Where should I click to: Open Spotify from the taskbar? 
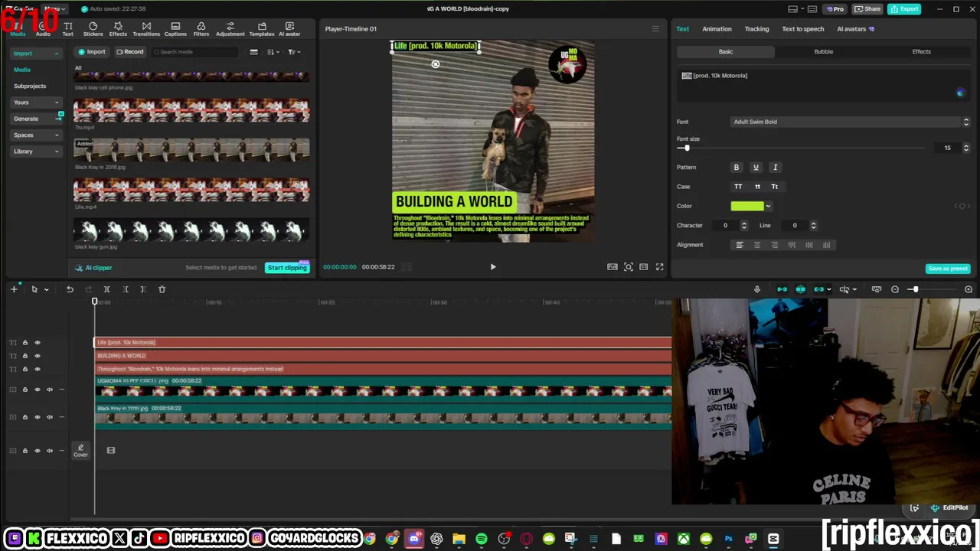pyautogui.click(x=482, y=539)
